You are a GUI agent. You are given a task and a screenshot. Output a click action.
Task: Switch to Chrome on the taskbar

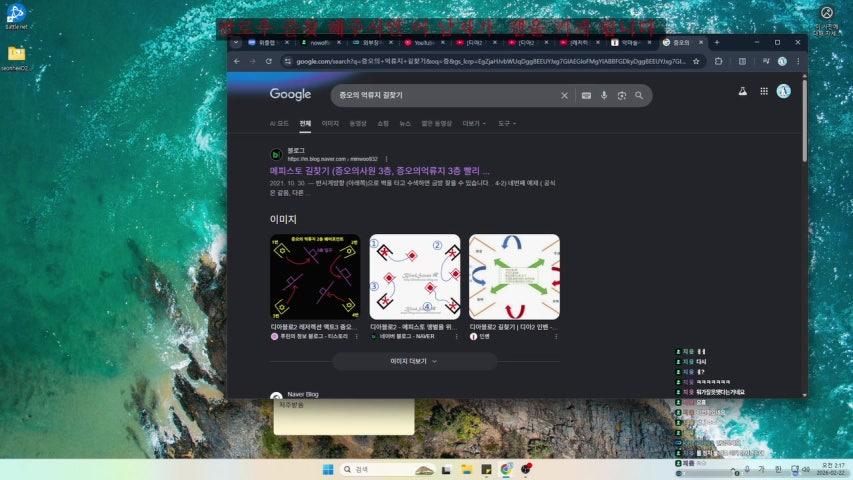click(506, 469)
